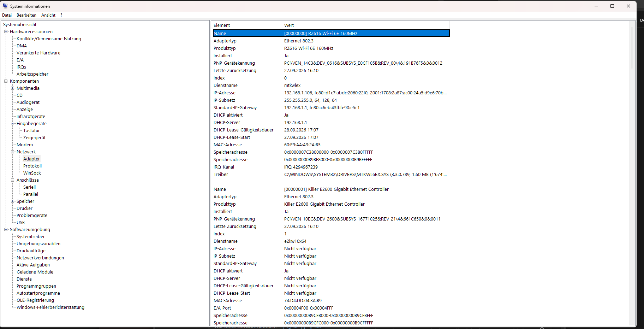Open Systemtreiber under Softwareumgebung

point(31,237)
